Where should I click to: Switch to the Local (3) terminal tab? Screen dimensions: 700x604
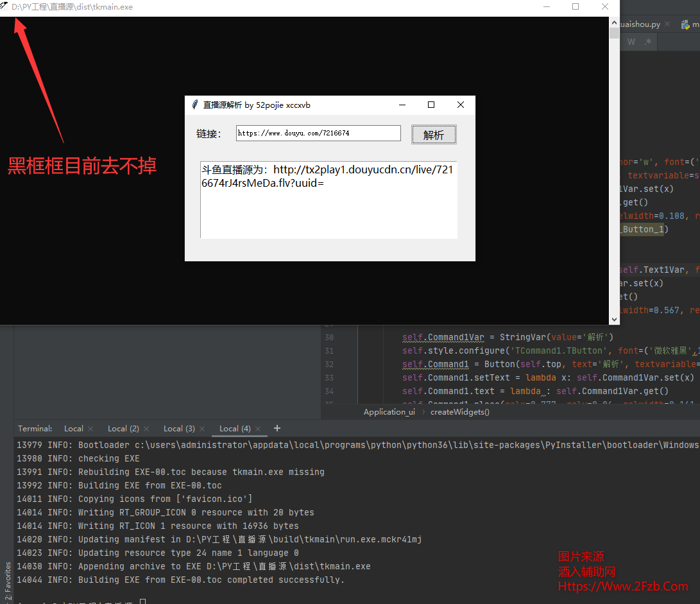click(x=179, y=428)
